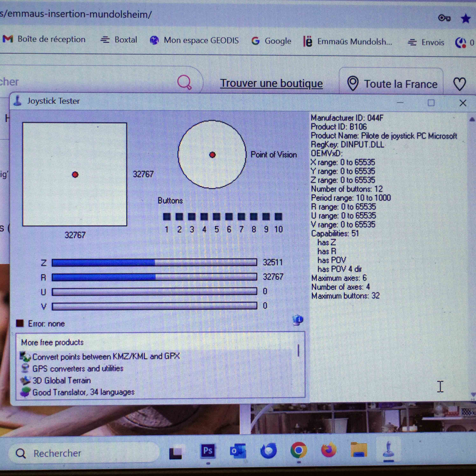Click Manufacturer ID: 044F text
Image resolution: width=476 pixels, height=476 pixels.
point(347,118)
